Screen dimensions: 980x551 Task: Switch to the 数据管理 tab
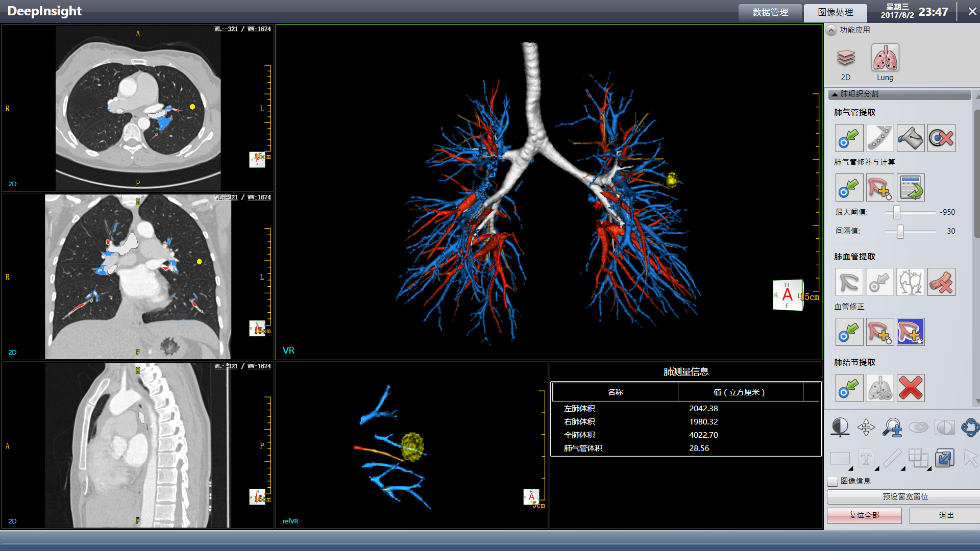click(770, 12)
